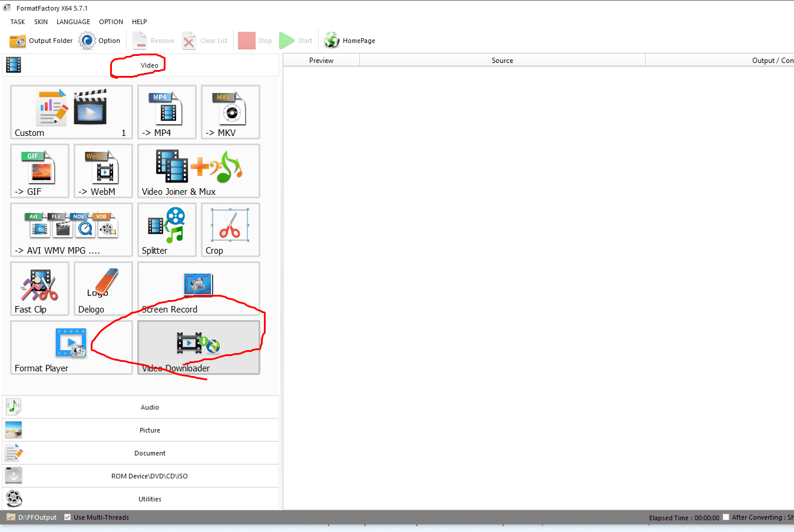This screenshot has height=532, width=794.
Task: Toggle the After Converting checkbox
Action: tap(726, 517)
